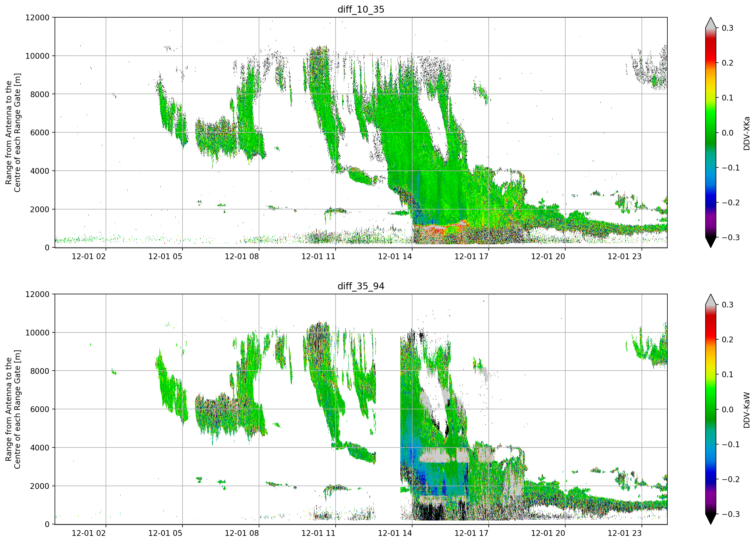Viewport: 756px width, 543px height.
Task: Click the '10000' y-tick of diff_10_35
Action: tap(37, 56)
